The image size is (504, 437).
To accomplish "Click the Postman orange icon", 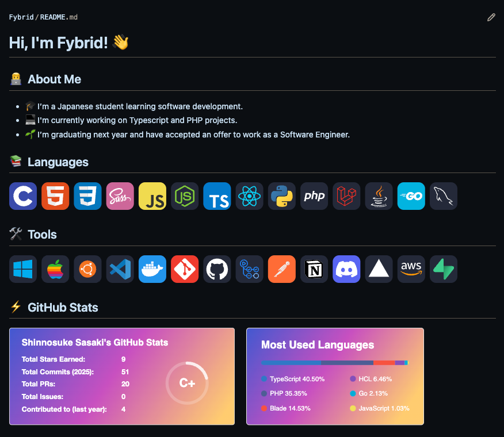I will click(x=281, y=269).
